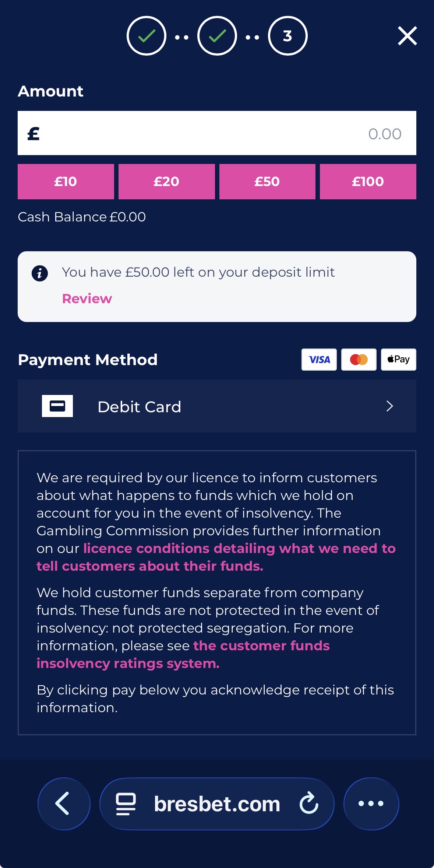
Task: Open the Review deposit limit link
Action: pos(87,298)
